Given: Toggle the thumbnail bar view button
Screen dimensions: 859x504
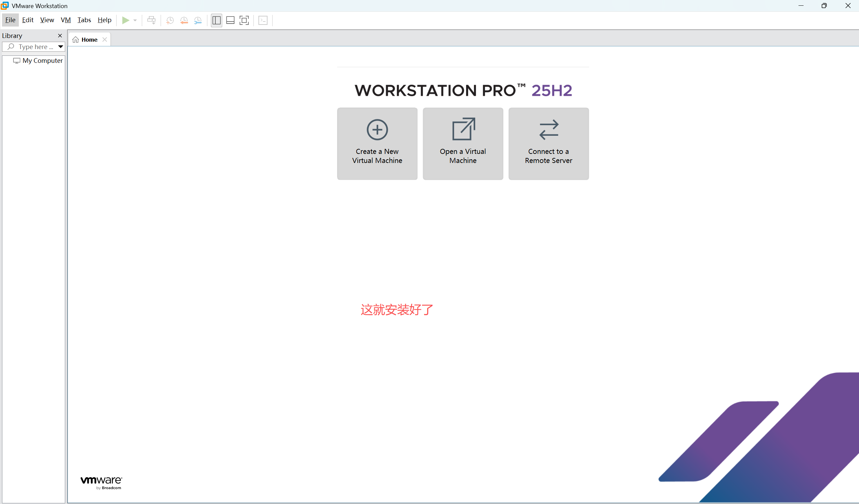Looking at the screenshot, I should (231, 20).
